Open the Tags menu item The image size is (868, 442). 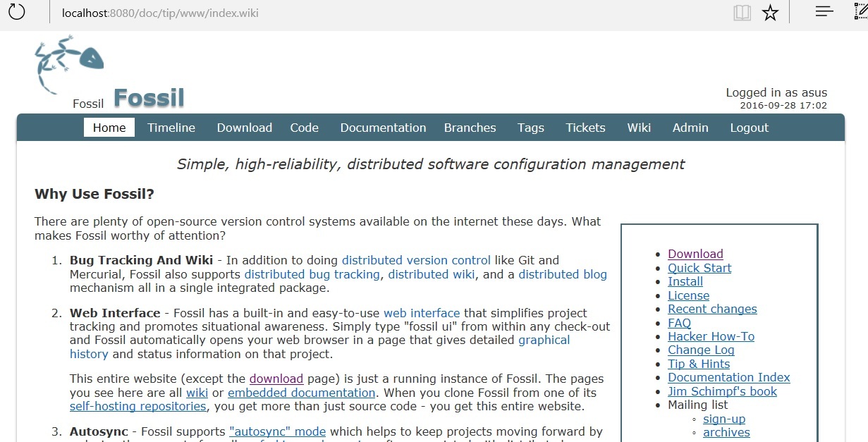point(531,128)
